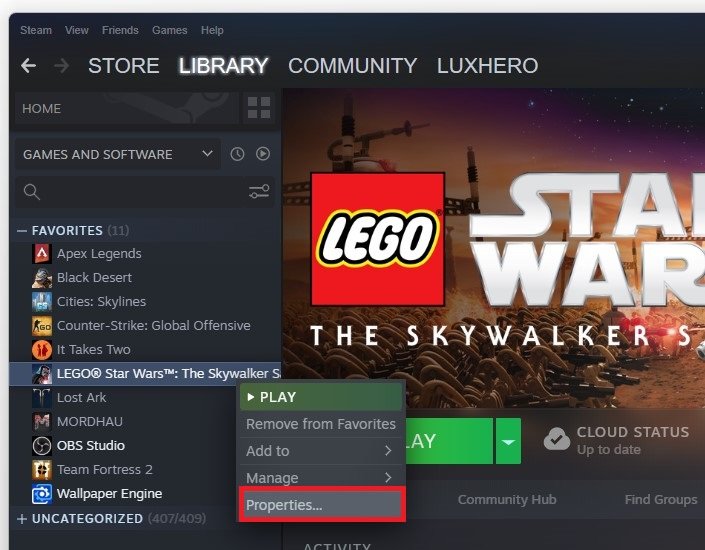Image resolution: width=705 pixels, height=550 pixels.
Task: Open advanced filter settings icon in search bar
Action: click(x=259, y=192)
